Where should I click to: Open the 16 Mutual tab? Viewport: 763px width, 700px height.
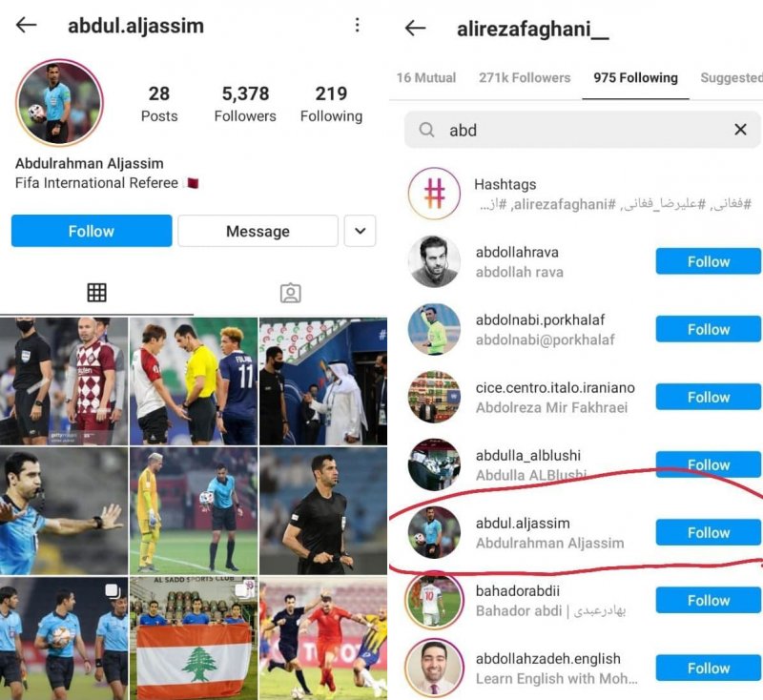(x=425, y=78)
